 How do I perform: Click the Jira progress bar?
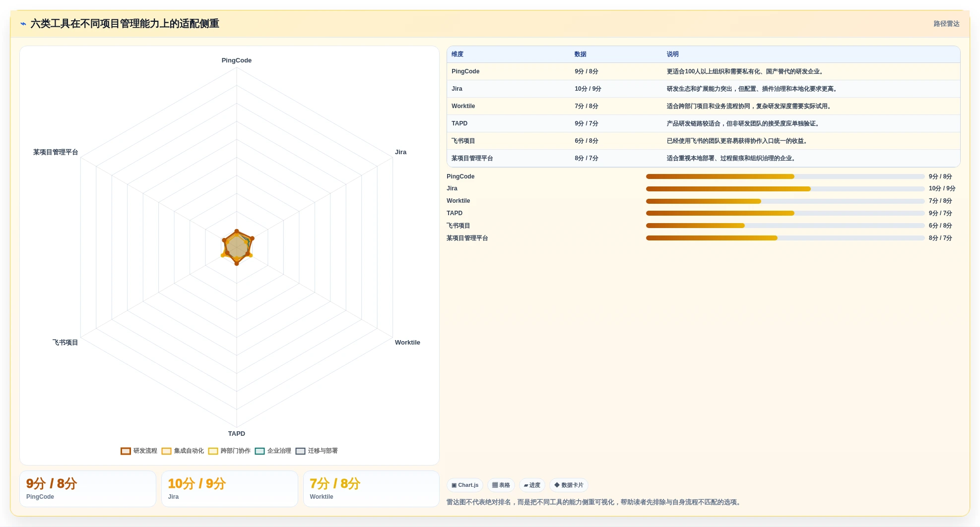[785, 189]
